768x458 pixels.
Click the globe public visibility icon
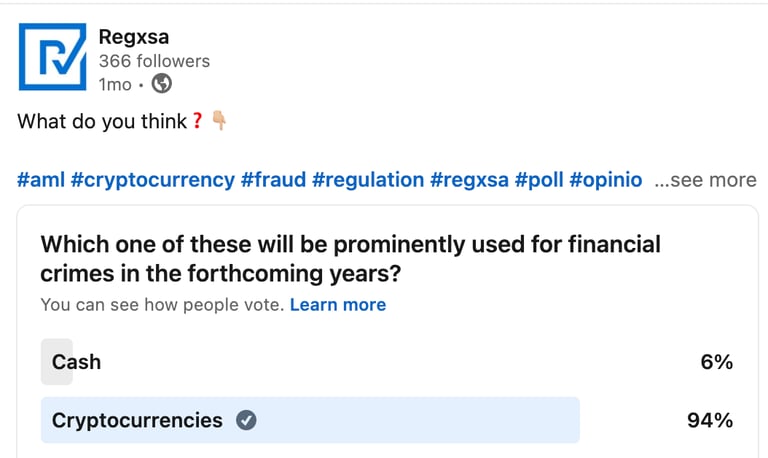pos(161,84)
